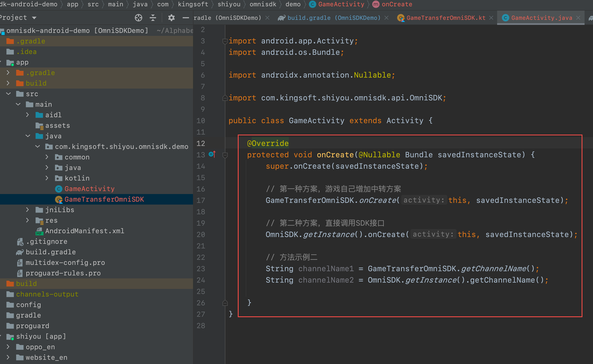Click the com breadcrumb
The image size is (593, 364).
[163, 4]
